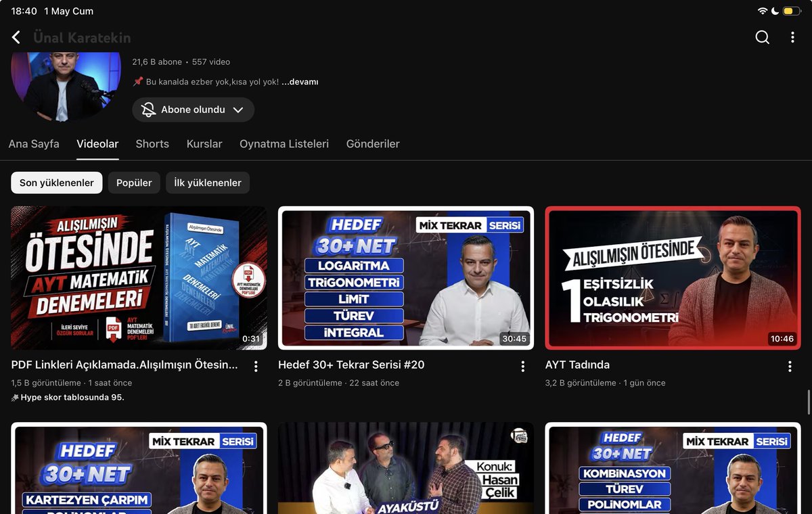Image resolution: width=812 pixels, height=514 pixels.
Task: Open the Eşitsizlik Olasılık Trigonometri video thumbnail
Action: (x=673, y=278)
